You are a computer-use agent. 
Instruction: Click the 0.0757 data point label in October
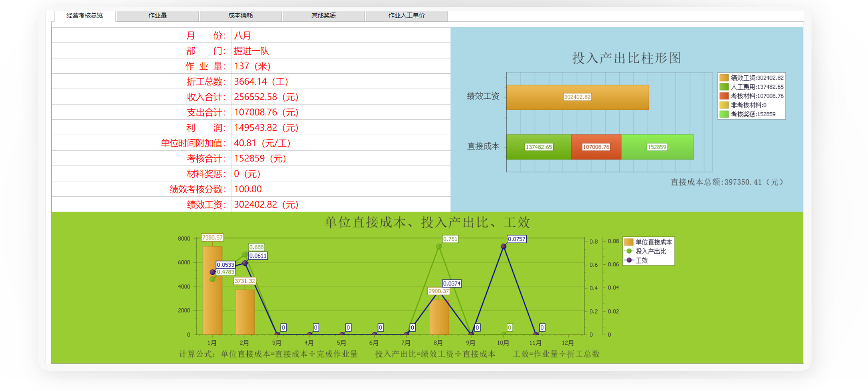516,239
